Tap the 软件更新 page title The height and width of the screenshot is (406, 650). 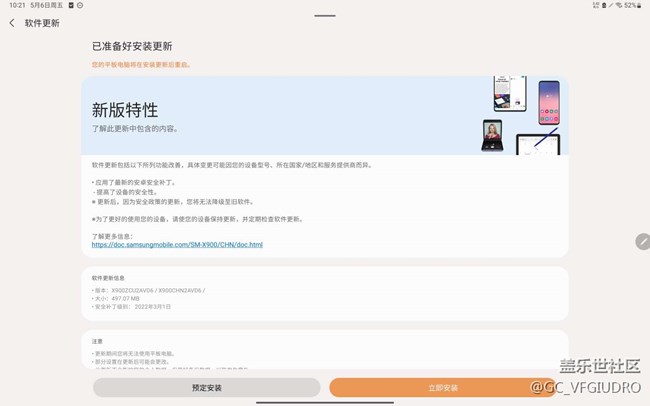point(42,22)
